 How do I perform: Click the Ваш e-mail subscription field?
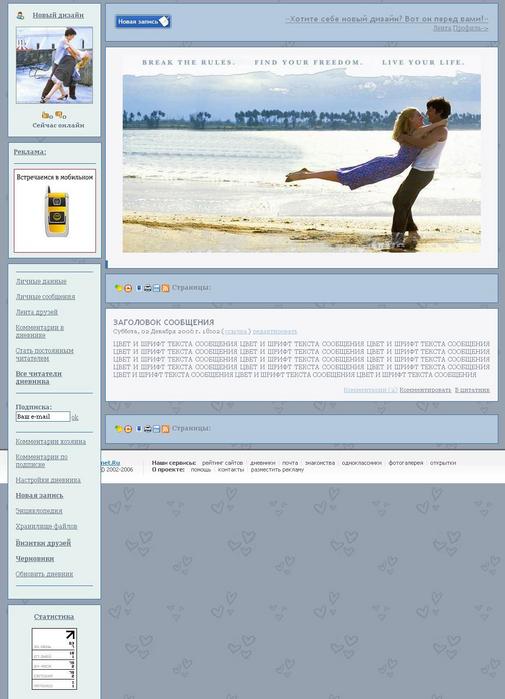43,417
